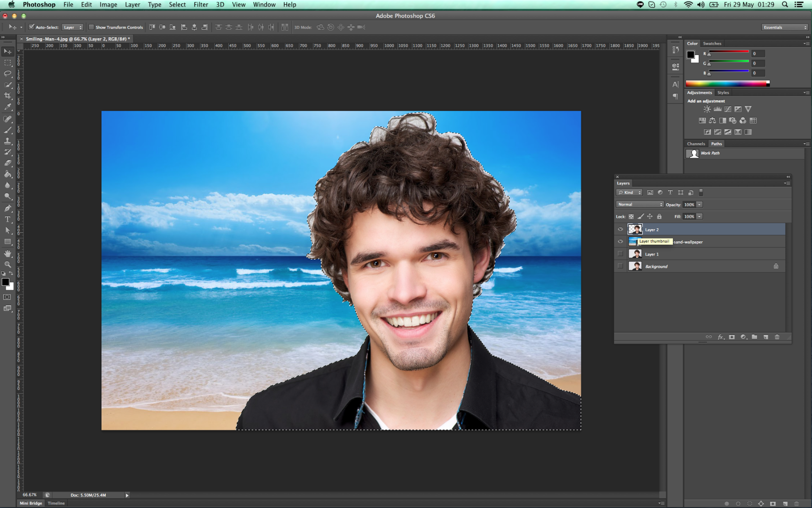
Task: Open the Normal blend mode dropdown
Action: [640, 205]
